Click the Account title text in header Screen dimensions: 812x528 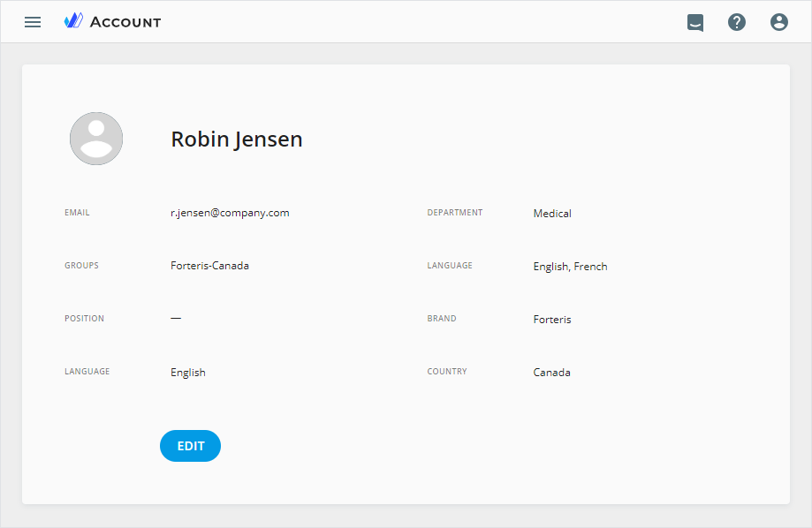[125, 22]
